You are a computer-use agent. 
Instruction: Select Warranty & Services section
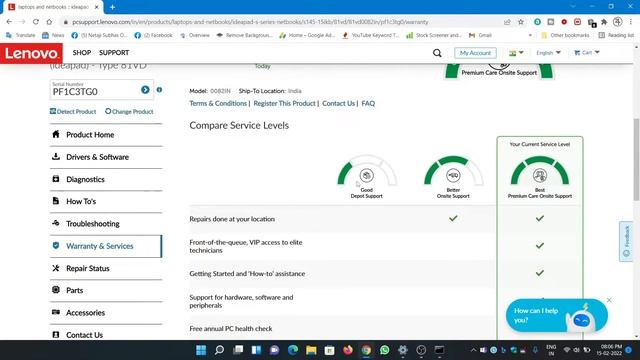coord(106,246)
